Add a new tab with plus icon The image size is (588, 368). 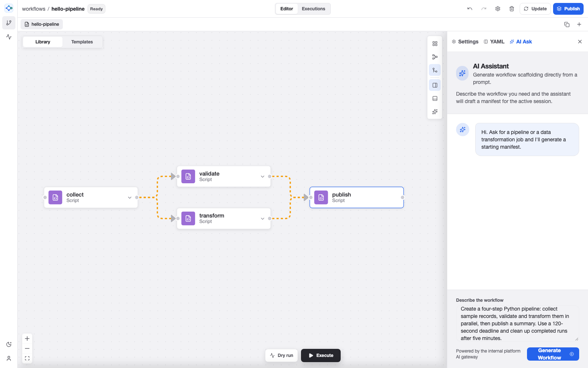pos(579,24)
